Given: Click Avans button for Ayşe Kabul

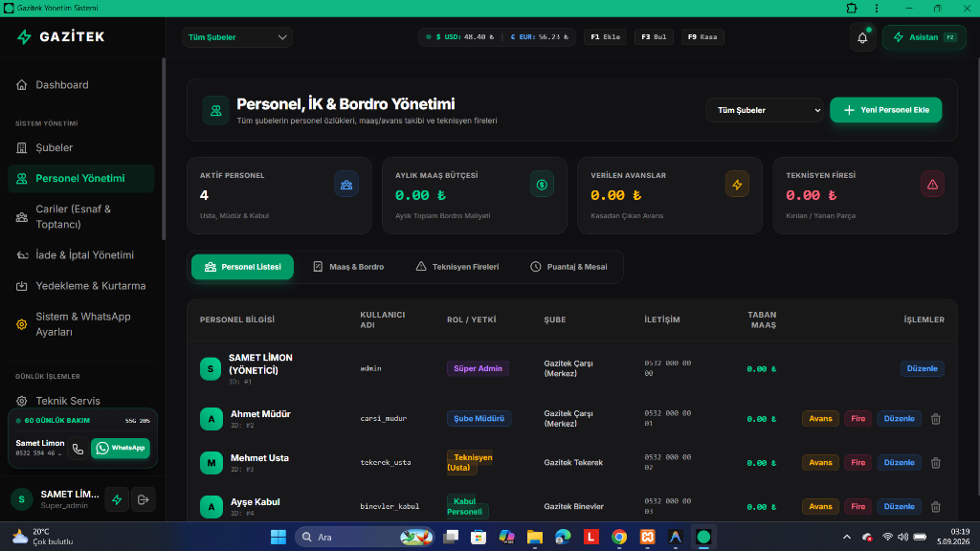Looking at the screenshot, I should pyautogui.click(x=820, y=507).
